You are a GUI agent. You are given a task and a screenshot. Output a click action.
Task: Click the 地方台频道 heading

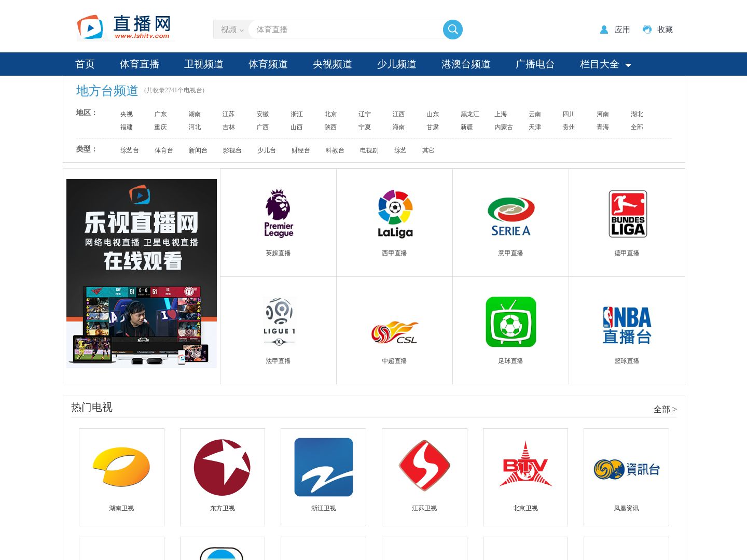coord(107,91)
